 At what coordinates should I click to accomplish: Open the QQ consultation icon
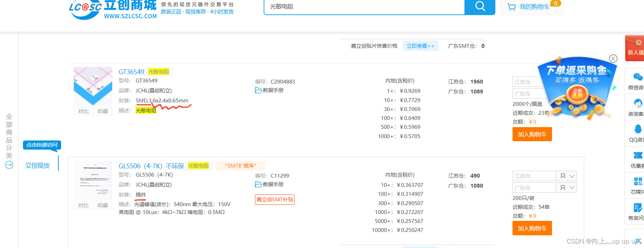point(637,129)
